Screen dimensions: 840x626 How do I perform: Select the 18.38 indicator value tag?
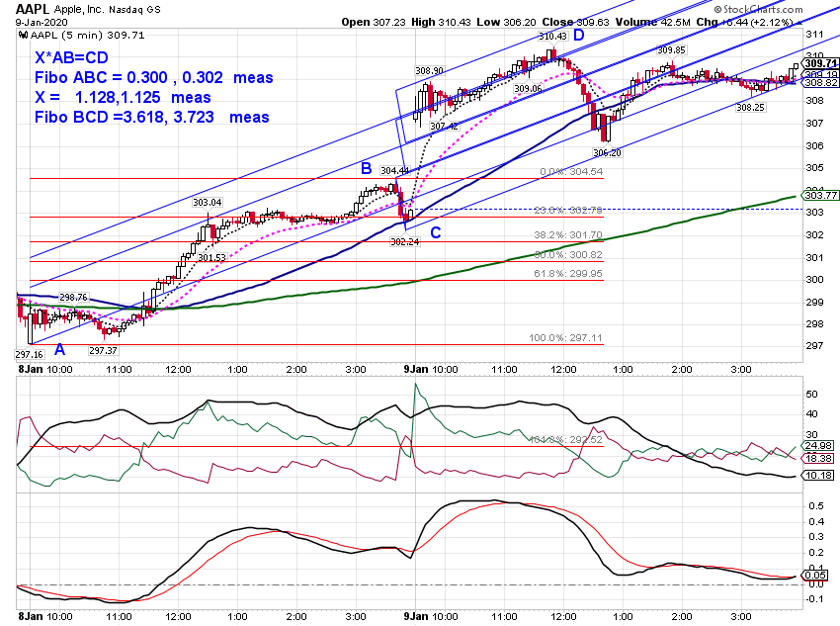818,458
